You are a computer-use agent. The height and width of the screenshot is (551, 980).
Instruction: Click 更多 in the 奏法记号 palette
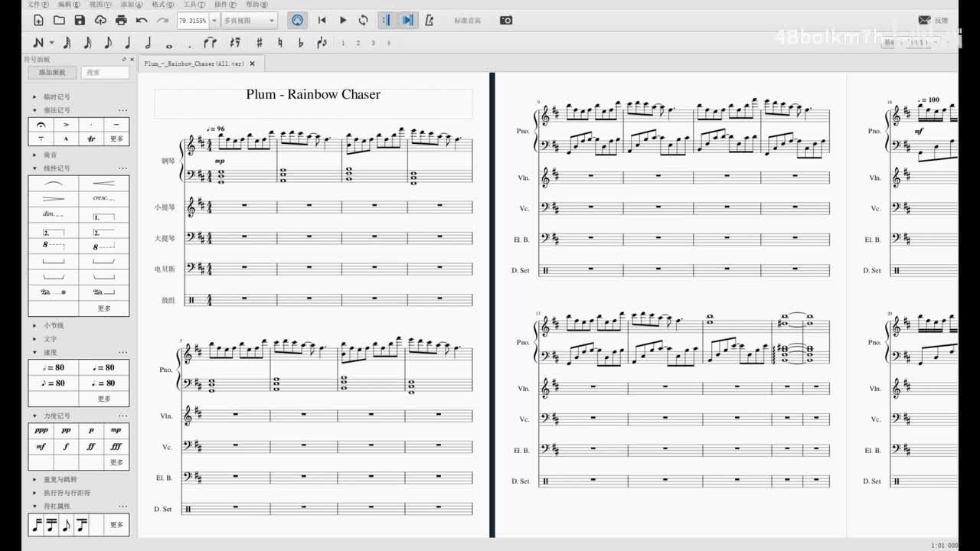[116, 139]
